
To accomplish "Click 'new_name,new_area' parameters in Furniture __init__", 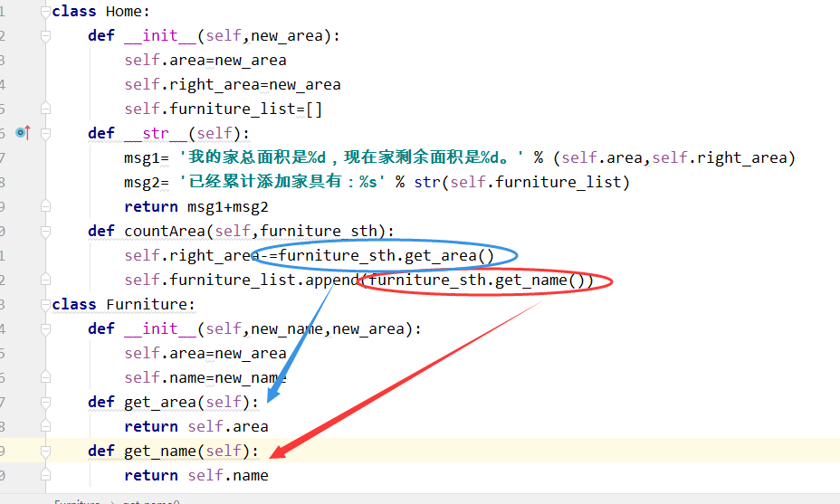I will point(328,328).
